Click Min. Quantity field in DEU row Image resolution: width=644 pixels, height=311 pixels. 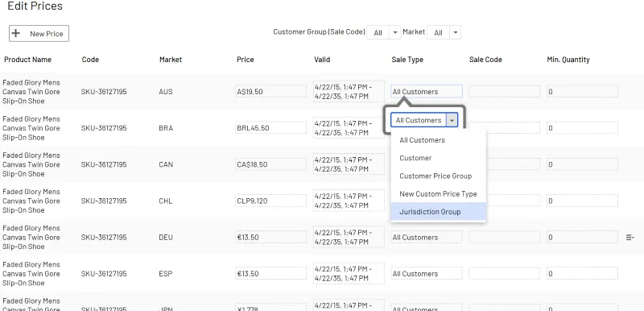point(582,237)
